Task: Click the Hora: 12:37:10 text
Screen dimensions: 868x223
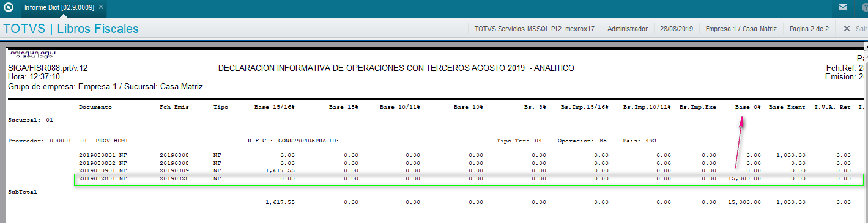Action: (x=34, y=77)
